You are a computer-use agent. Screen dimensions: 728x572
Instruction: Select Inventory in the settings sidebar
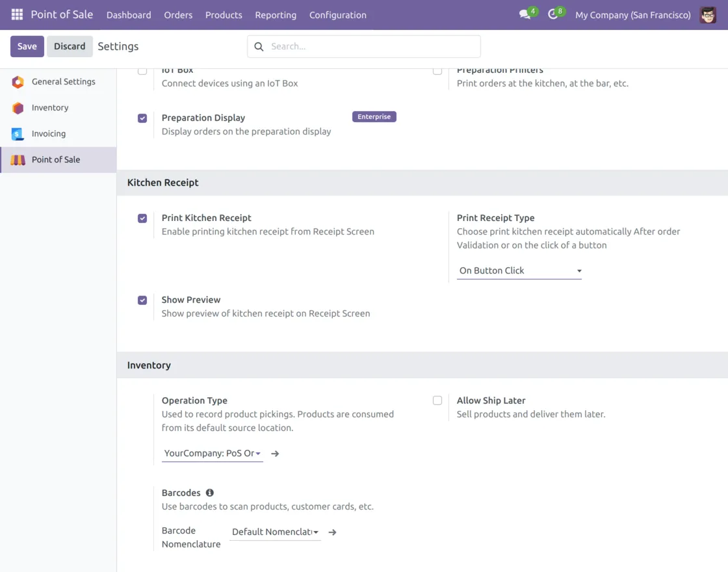pos(50,108)
